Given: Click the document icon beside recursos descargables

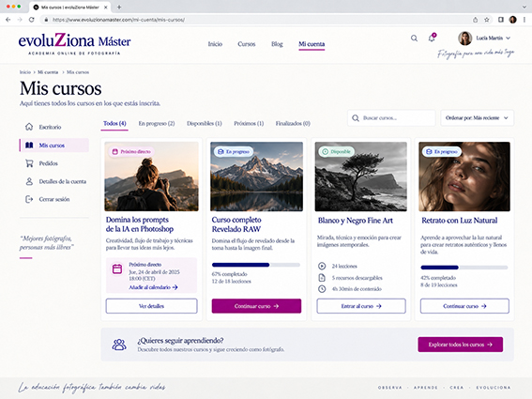Looking at the screenshot, I should 322,278.
